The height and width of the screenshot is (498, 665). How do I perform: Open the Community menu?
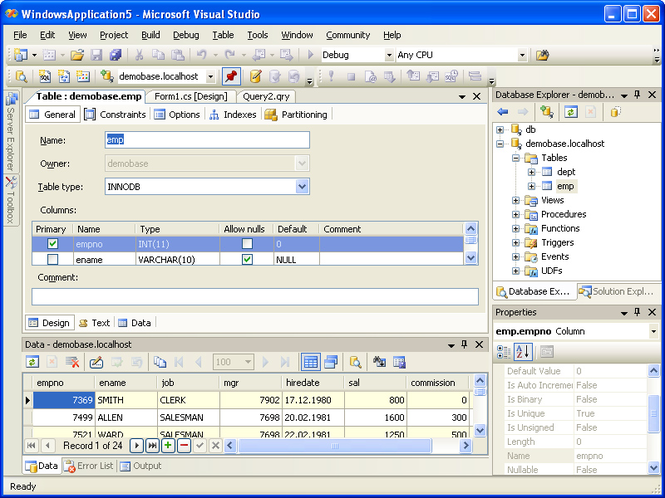pyautogui.click(x=348, y=35)
